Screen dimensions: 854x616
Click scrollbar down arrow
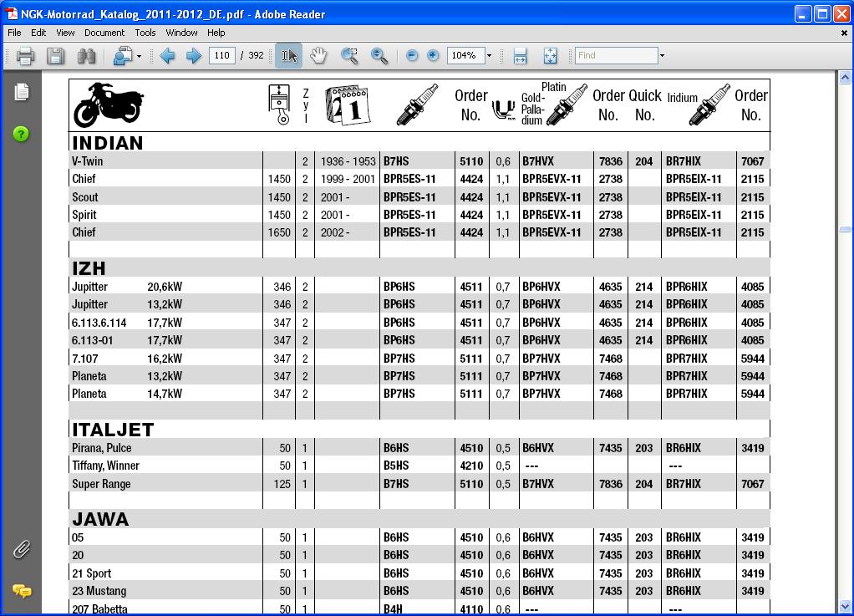[845, 606]
